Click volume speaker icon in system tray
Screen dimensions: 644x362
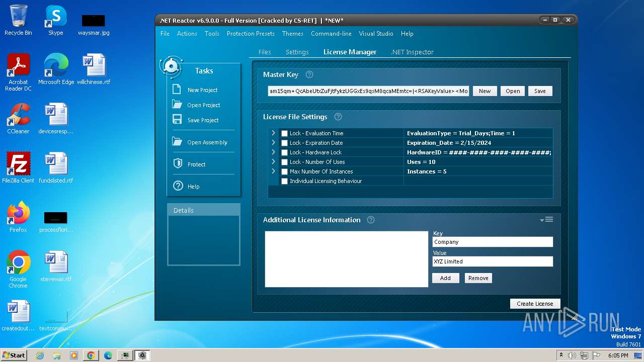[572, 355]
